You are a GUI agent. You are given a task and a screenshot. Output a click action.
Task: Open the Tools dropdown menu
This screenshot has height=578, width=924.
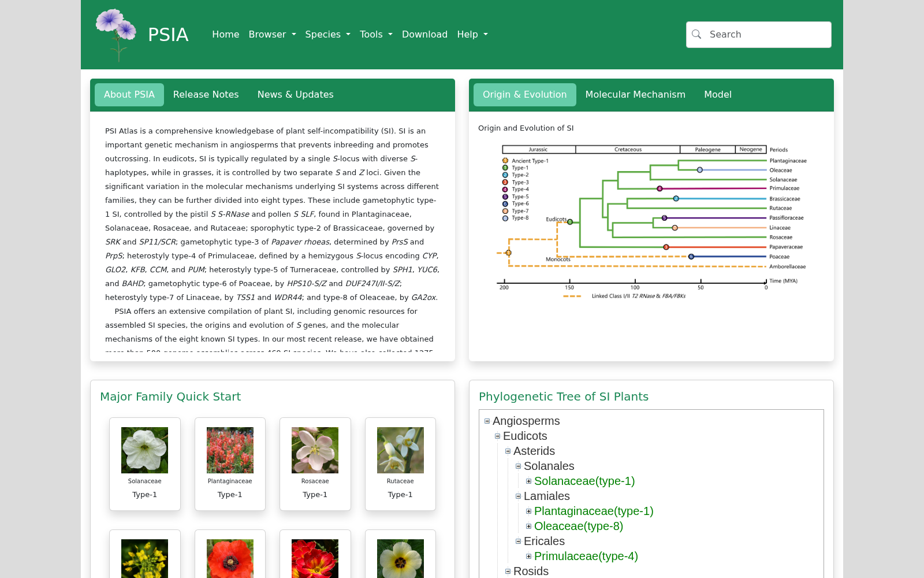tap(376, 35)
